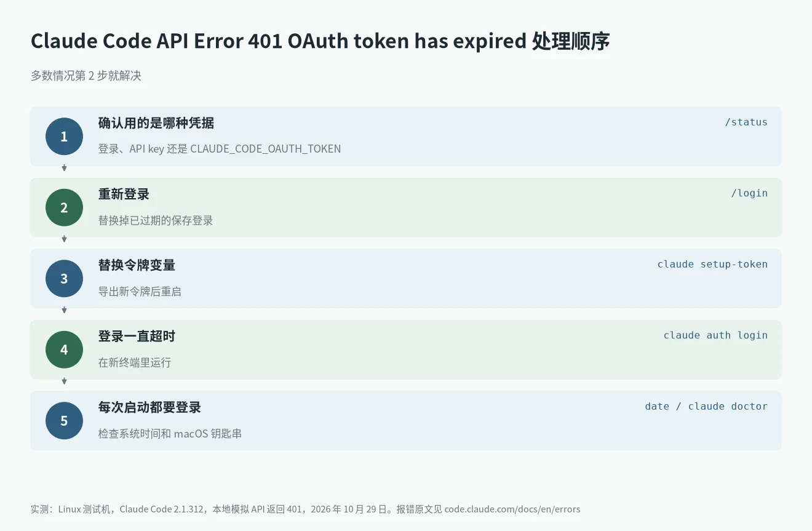Click the description "登录、API key 还是 CLAUDE_CODE_OAUTH_TOKEN"

click(220, 149)
